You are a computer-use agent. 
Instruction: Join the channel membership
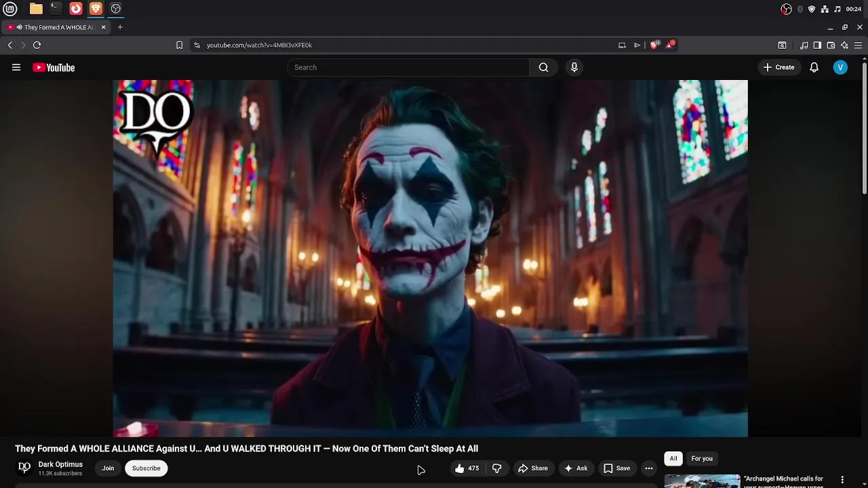point(108,468)
